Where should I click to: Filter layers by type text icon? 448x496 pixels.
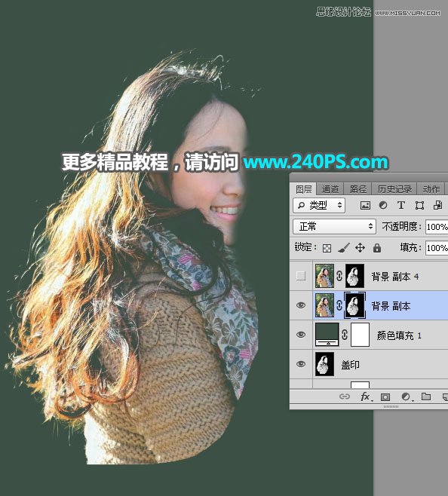click(x=400, y=206)
